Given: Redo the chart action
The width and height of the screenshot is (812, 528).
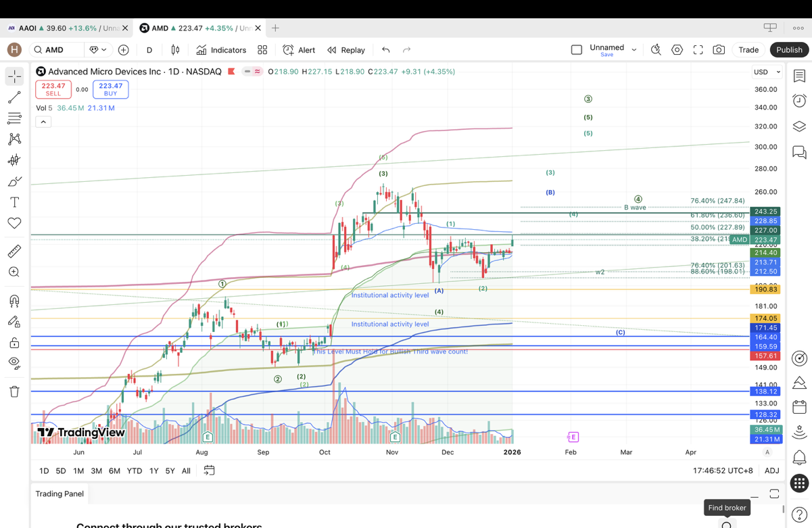Looking at the screenshot, I should 406,50.
